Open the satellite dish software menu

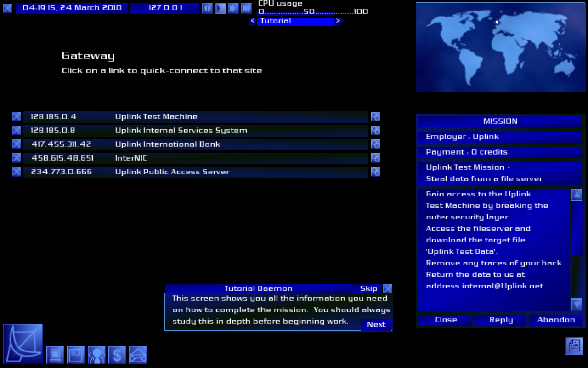23,344
